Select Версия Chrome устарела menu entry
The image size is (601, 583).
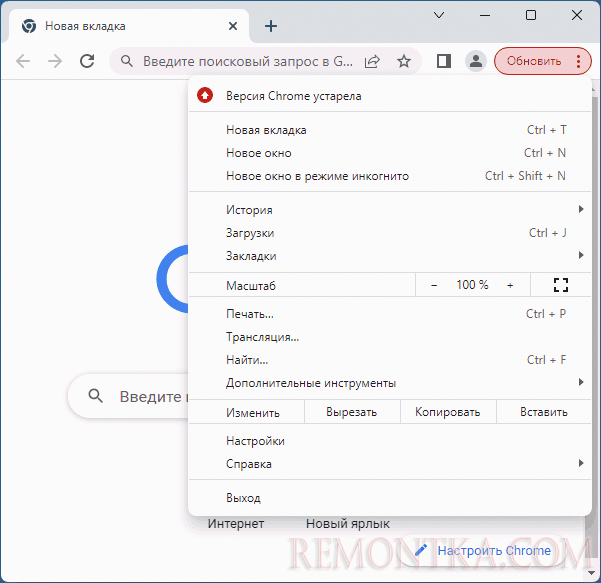coord(390,95)
